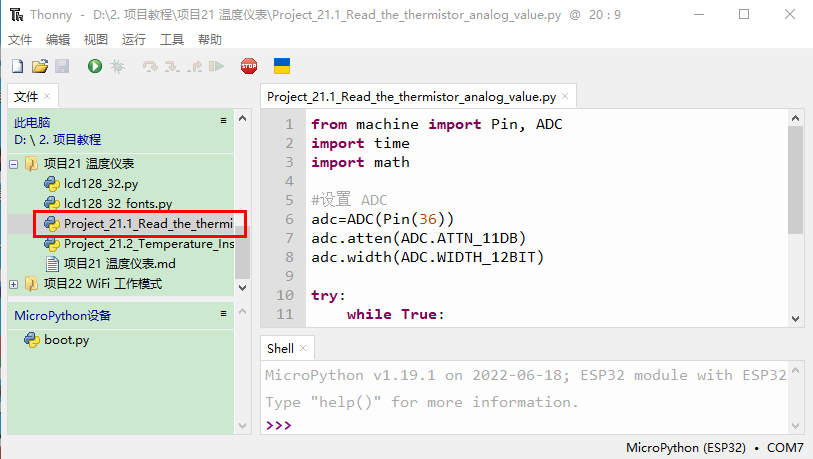The height and width of the screenshot is (459, 813).
Task: Collapse the 项目21 温度仪表 folder
Action: 14,164
